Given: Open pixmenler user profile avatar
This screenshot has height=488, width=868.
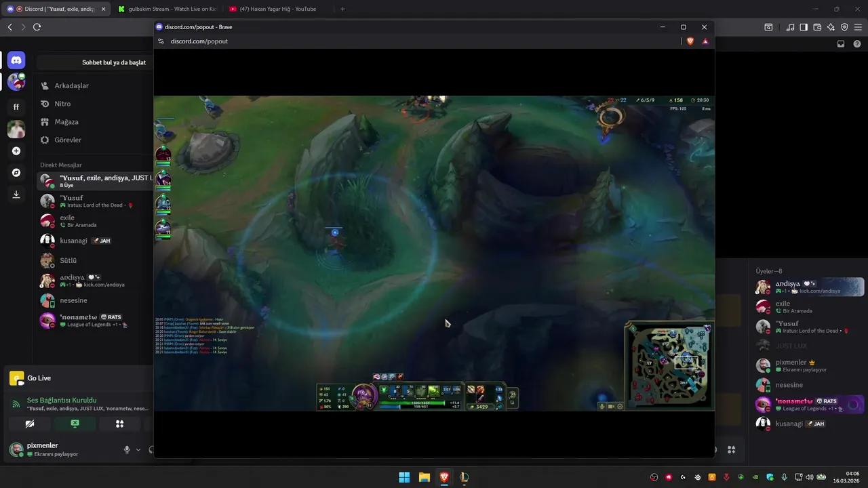Looking at the screenshot, I should (x=16, y=449).
